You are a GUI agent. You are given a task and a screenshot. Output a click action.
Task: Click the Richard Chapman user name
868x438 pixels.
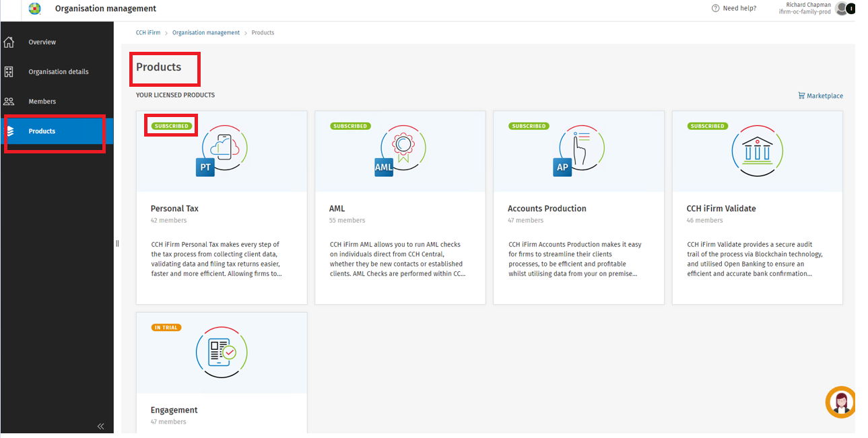tap(809, 5)
